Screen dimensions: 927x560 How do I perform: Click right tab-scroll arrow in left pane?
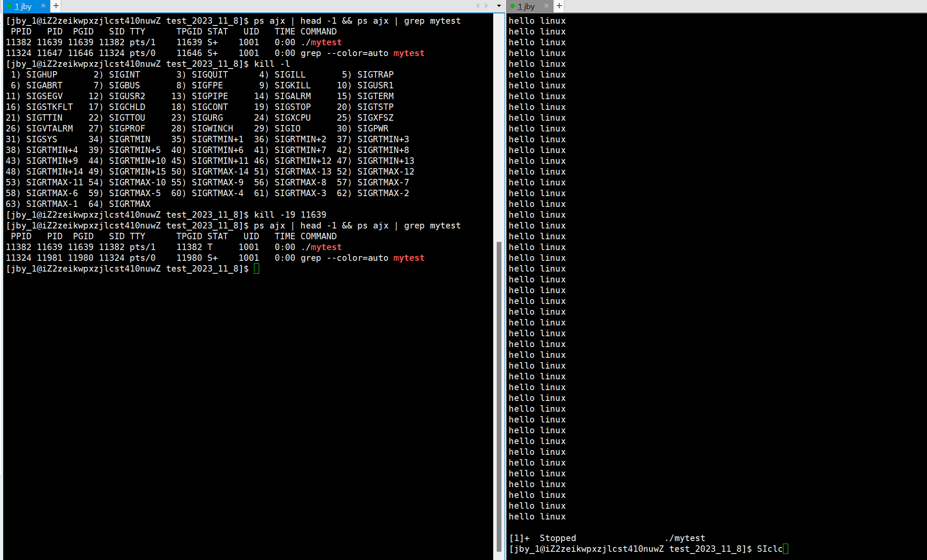point(487,6)
